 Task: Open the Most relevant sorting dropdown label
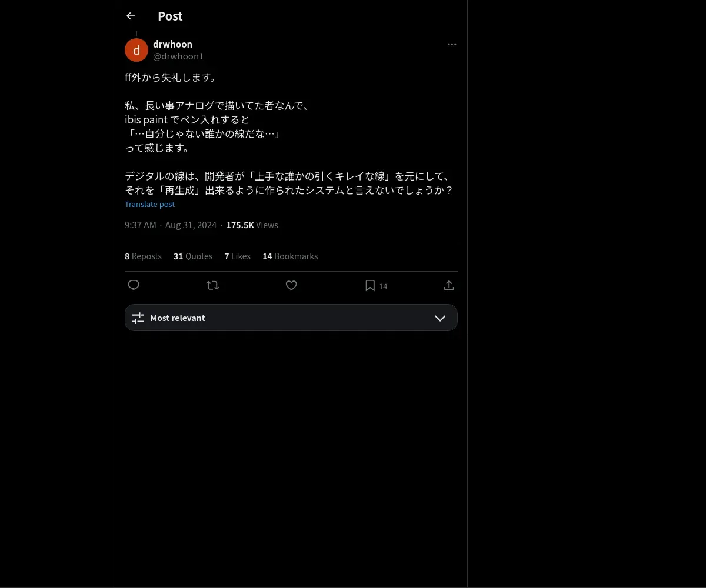pos(178,318)
